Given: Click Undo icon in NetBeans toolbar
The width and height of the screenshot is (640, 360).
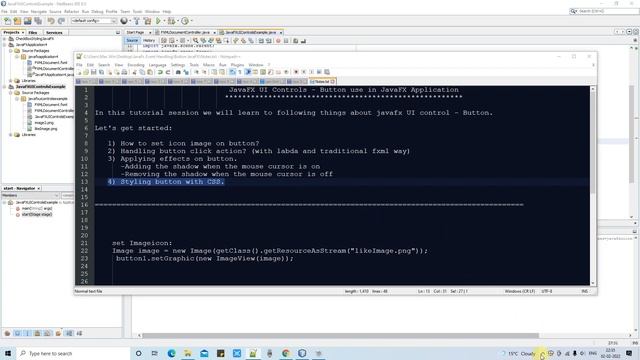Looking at the screenshot, I should coord(51,21).
